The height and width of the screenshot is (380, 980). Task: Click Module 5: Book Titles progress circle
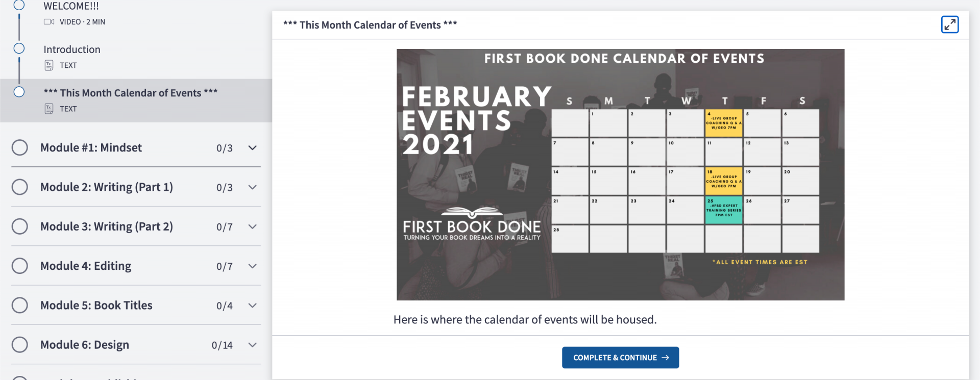(20, 305)
